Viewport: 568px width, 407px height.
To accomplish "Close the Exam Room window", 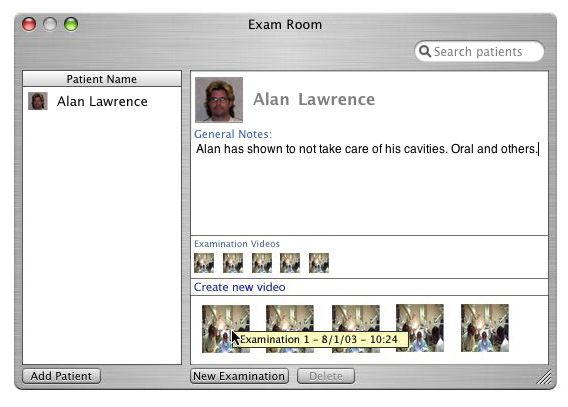I will (29, 24).
